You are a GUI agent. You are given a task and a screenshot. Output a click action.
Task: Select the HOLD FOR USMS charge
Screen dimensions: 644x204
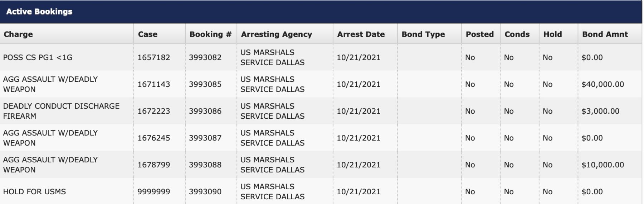(34, 192)
